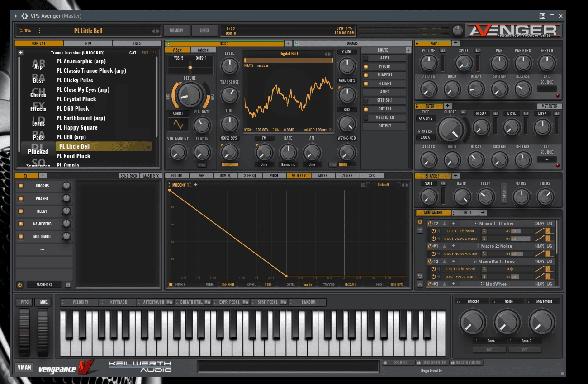Viewport: 588px width, 384px height.
Task: Switch to the Voicing tab
Action: point(203,50)
